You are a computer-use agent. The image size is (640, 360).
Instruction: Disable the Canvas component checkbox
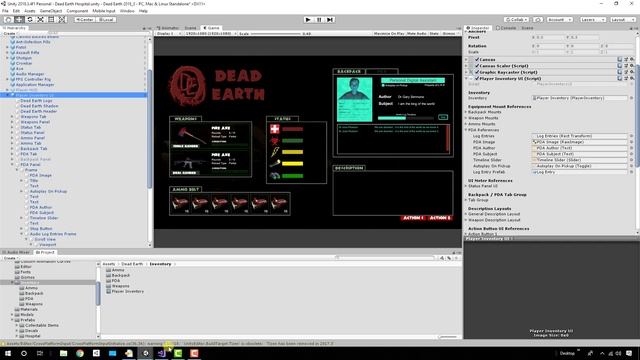click(x=477, y=60)
